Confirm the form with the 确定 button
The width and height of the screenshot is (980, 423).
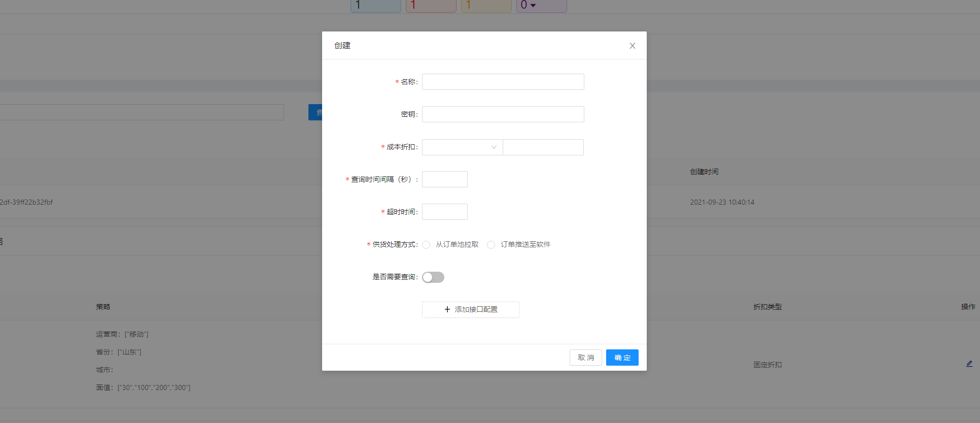tap(622, 357)
